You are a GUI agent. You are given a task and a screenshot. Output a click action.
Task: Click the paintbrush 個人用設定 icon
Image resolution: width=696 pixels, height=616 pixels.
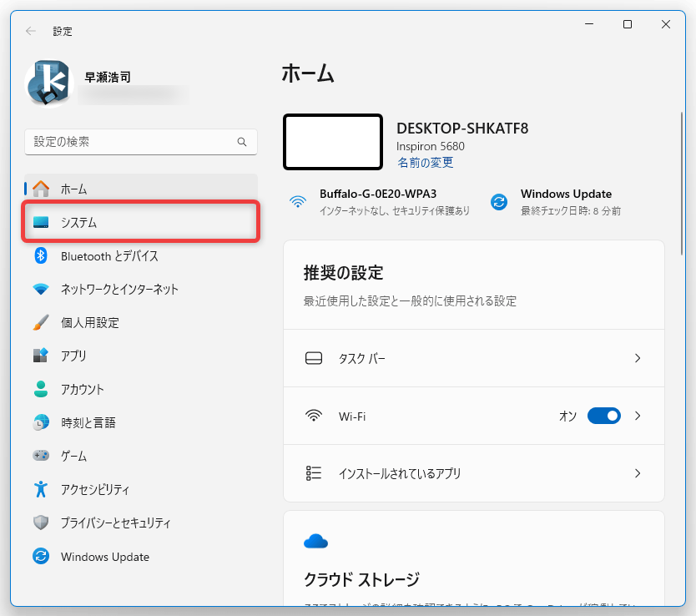(41, 323)
